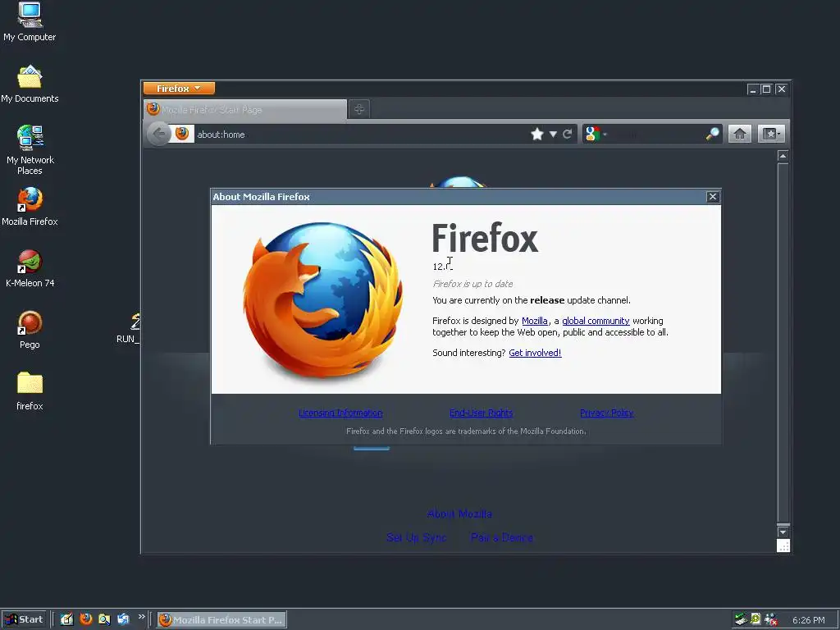Open the Bookmarks menu button

(x=771, y=134)
